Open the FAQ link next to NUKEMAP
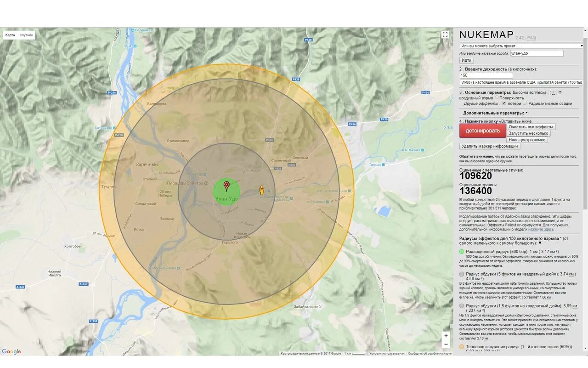Screen dimensions: 588x368 tap(531, 38)
